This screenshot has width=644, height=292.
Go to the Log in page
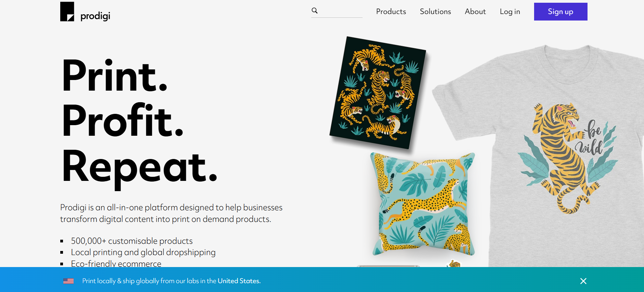point(510,12)
